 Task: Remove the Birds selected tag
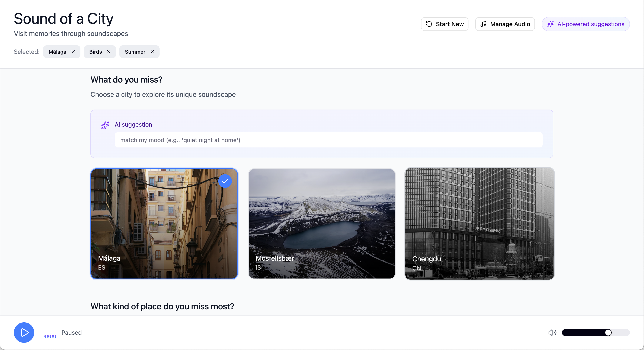click(109, 52)
